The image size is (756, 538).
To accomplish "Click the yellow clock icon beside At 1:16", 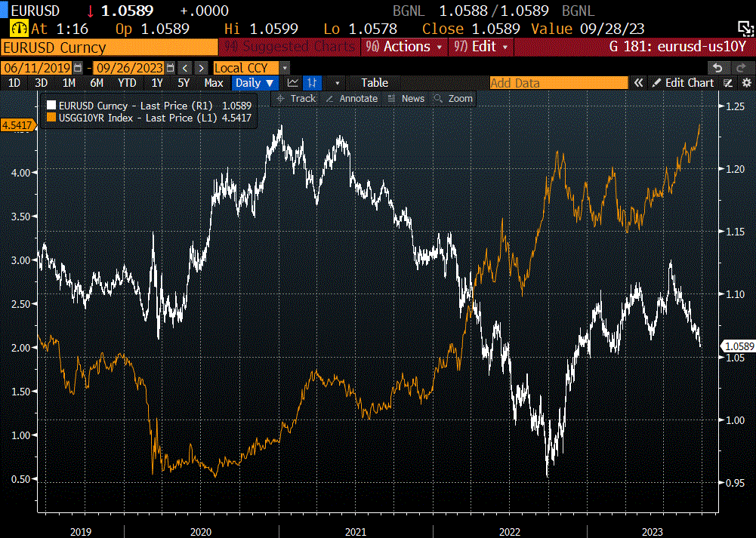I will click(20, 29).
